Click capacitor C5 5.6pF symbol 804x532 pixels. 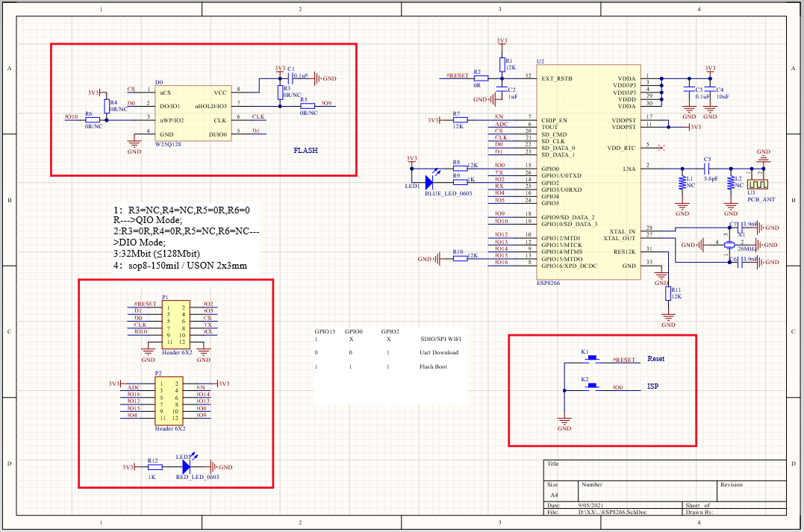point(707,168)
